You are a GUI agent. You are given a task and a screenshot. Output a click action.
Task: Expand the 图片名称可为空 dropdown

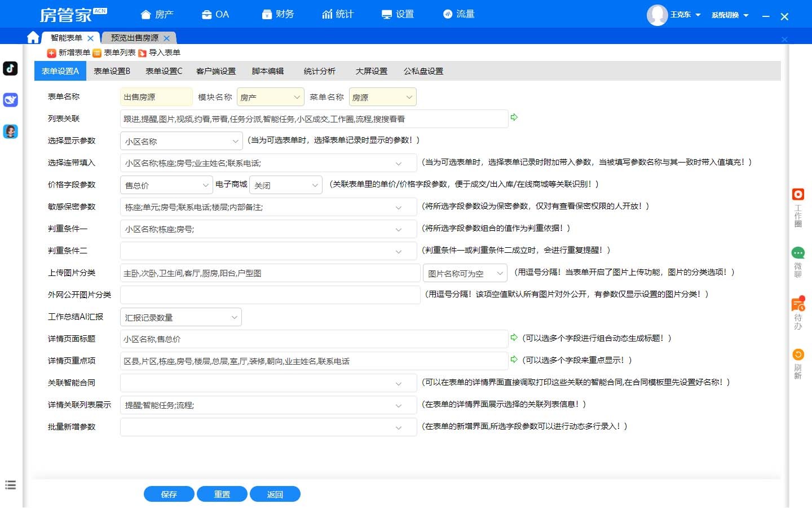pos(465,273)
